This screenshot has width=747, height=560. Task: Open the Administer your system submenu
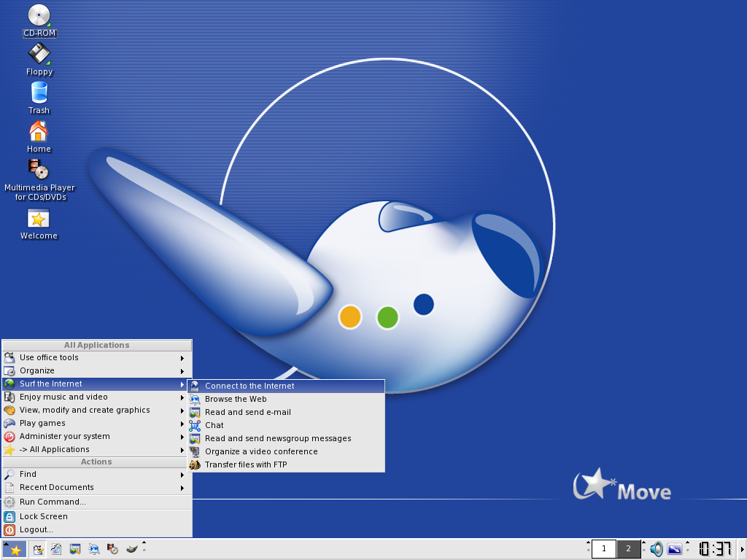coord(97,436)
